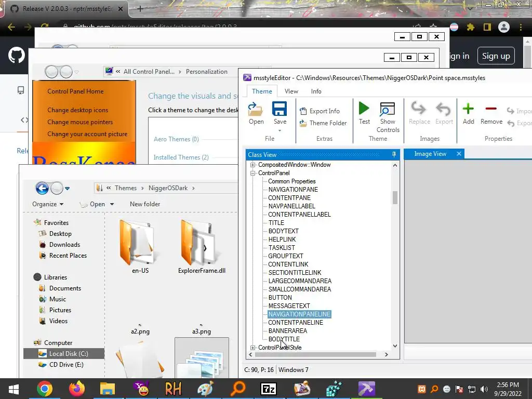This screenshot has width=532, height=399.
Task: Select the BUTTON tree item
Action: pos(280,298)
